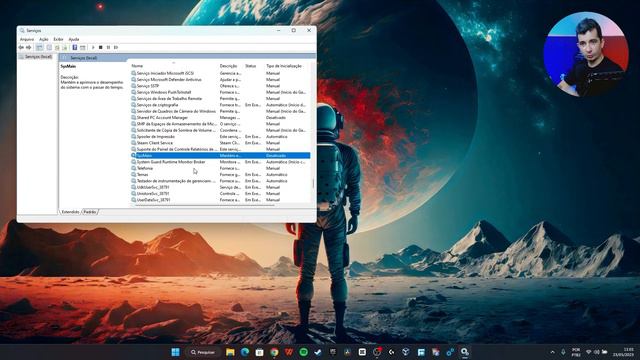Select the Steam Client Service row
The image size is (640, 360).
tap(220, 143)
